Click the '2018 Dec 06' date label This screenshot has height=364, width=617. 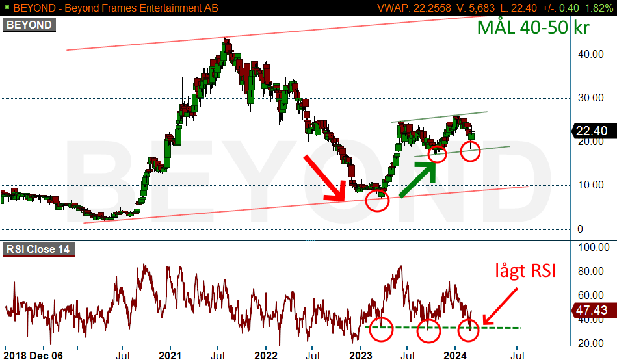tap(33, 356)
